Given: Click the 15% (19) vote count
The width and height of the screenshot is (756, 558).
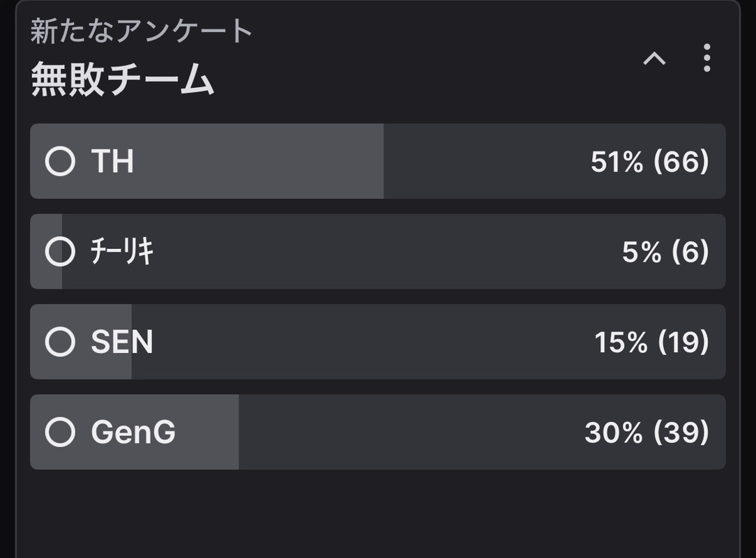Looking at the screenshot, I should coord(651,342).
